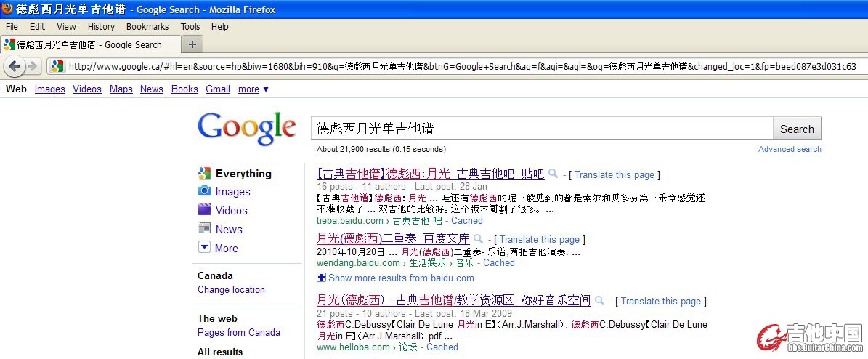Open the Help menu
The height and width of the screenshot is (359, 868).
[x=219, y=27]
